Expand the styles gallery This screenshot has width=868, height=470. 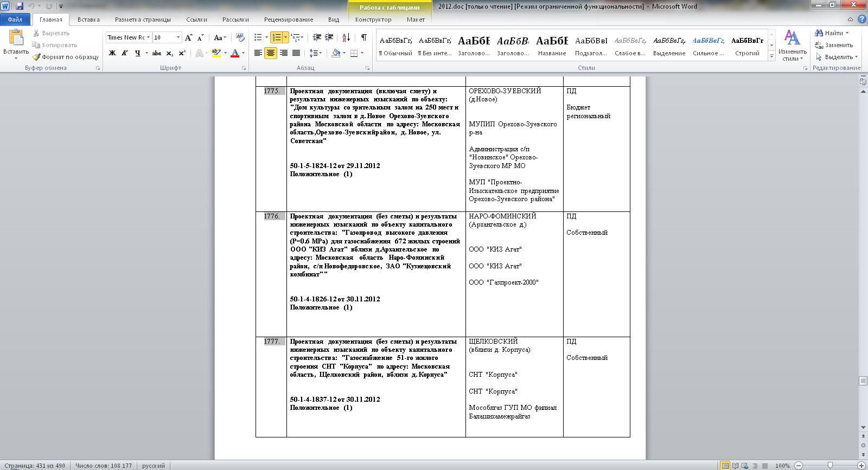[772, 56]
